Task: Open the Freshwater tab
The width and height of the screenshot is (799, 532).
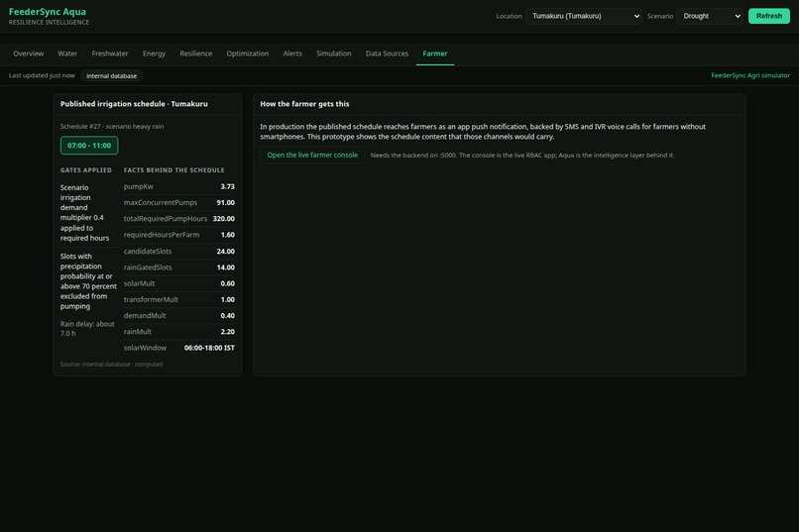Action: click(x=110, y=53)
